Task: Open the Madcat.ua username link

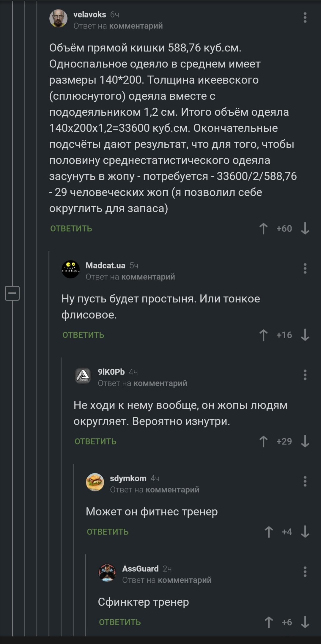Action: click(106, 265)
